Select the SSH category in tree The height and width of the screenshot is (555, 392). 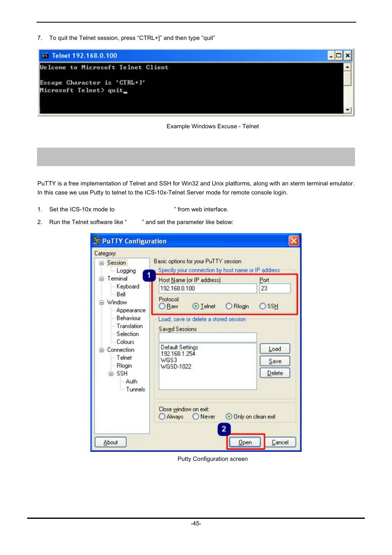pos(122,374)
